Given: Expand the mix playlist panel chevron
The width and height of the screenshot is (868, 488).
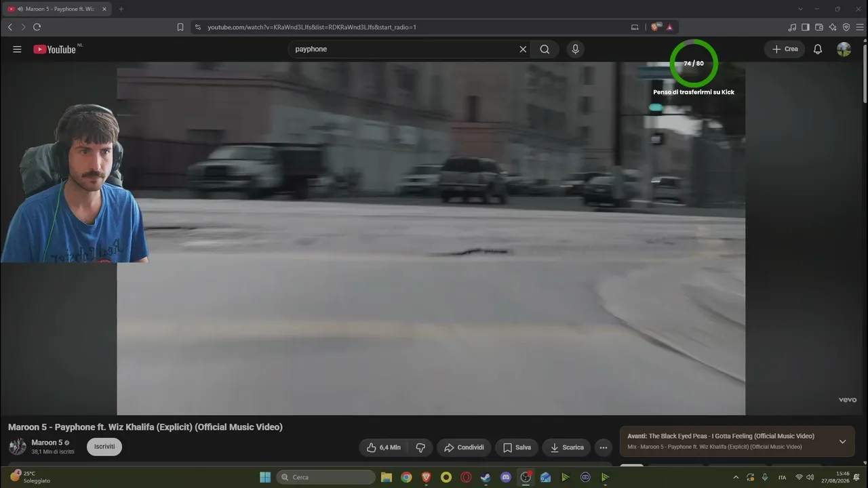Looking at the screenshot, I should tap(842, 441).
